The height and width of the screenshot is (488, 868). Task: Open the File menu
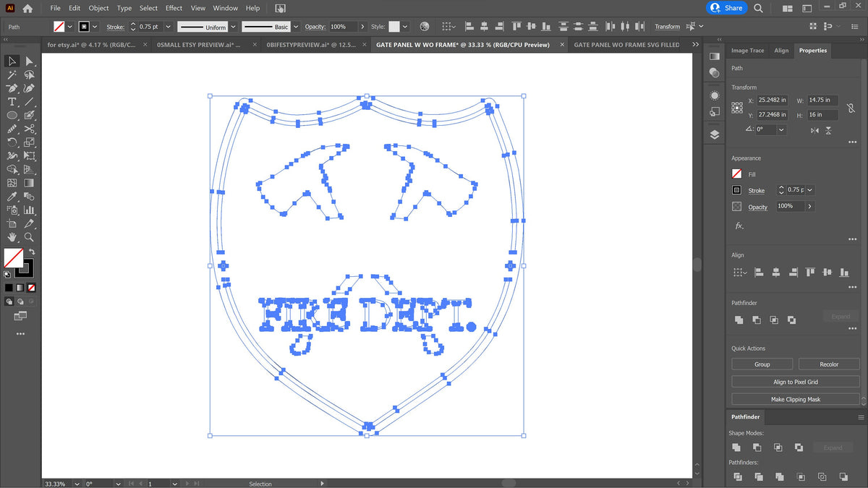[55, 8]
